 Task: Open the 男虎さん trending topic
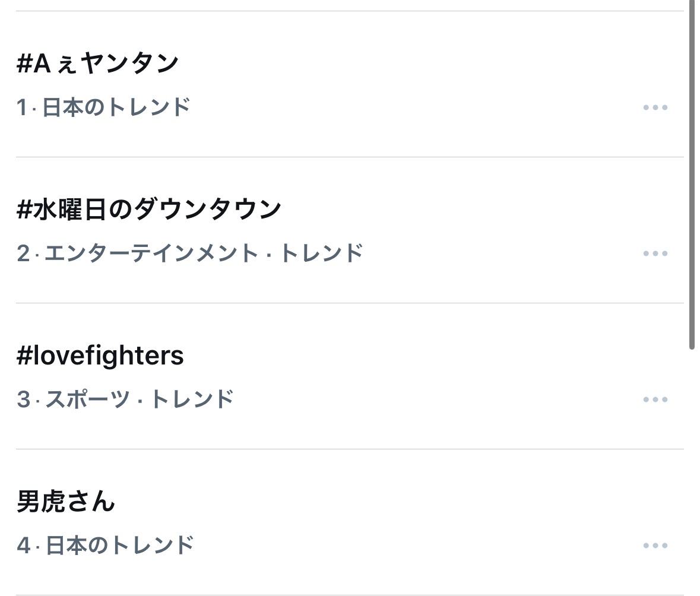coord(66,502)
